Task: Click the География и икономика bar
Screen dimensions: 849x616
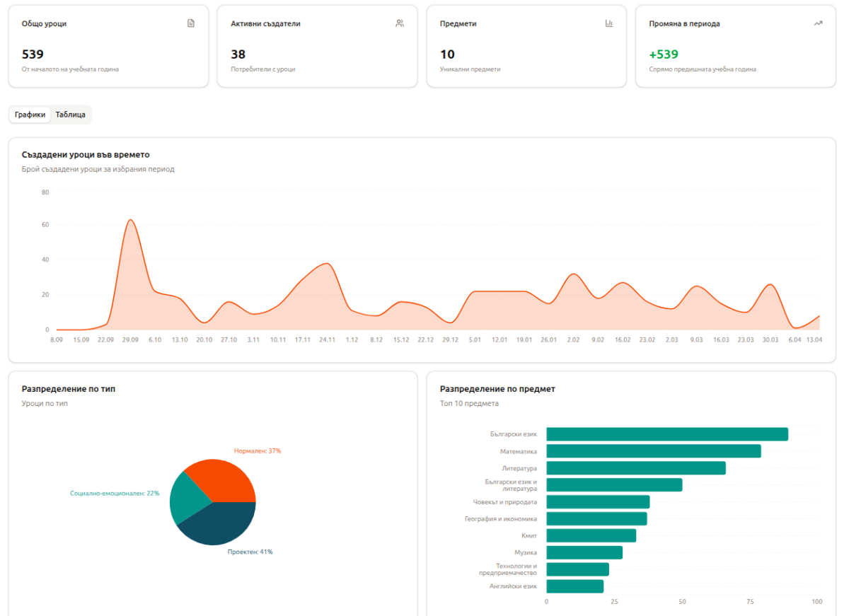Action: 596,519
